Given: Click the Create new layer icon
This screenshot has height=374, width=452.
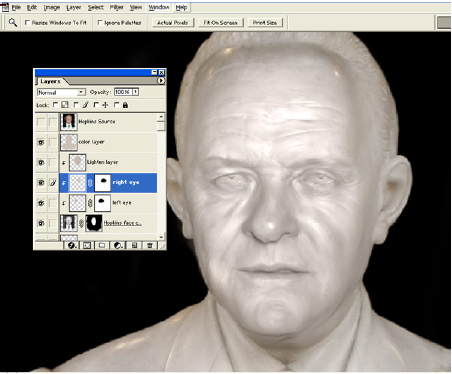Looking at the screenshot, I should (134, 245).
